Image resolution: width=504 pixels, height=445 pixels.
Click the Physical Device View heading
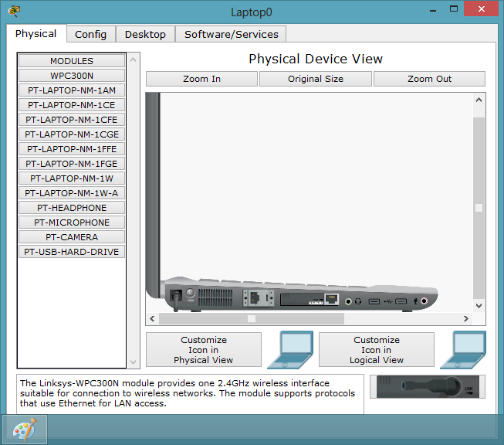click(316, 59)
